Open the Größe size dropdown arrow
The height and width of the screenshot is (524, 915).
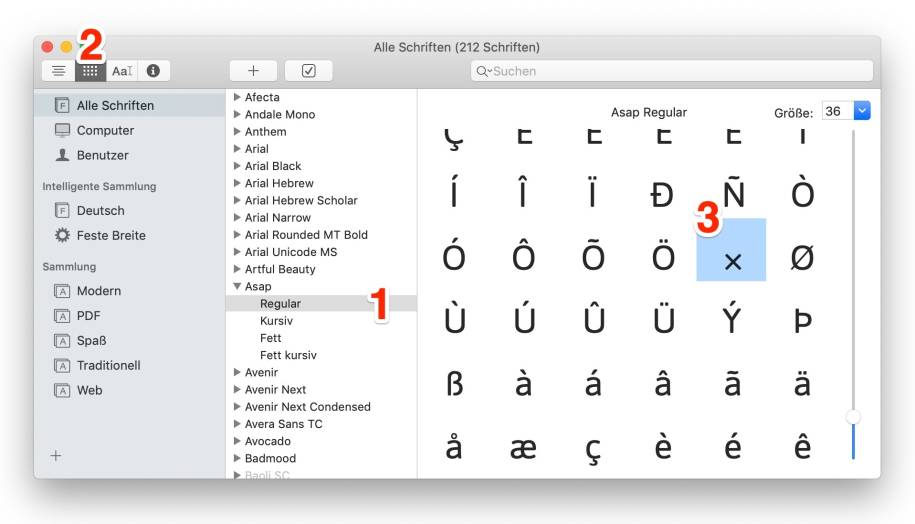tap(862, 111)
